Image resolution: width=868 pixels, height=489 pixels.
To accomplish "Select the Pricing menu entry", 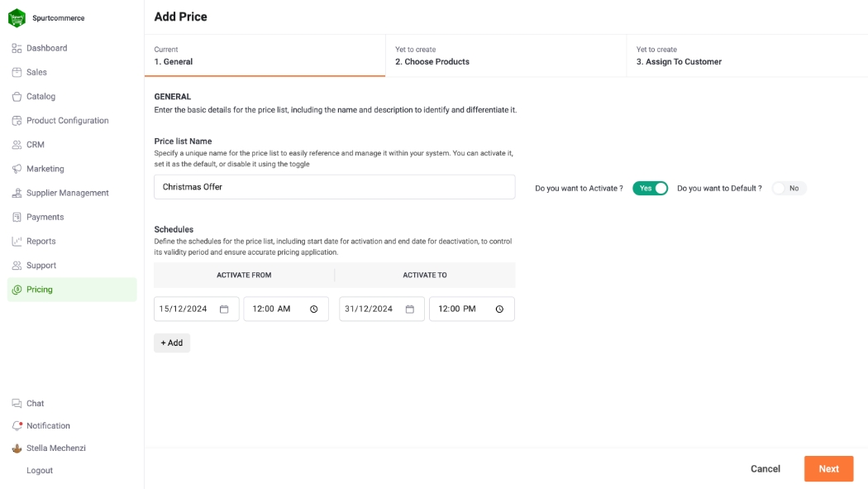I will coord(72,290).
